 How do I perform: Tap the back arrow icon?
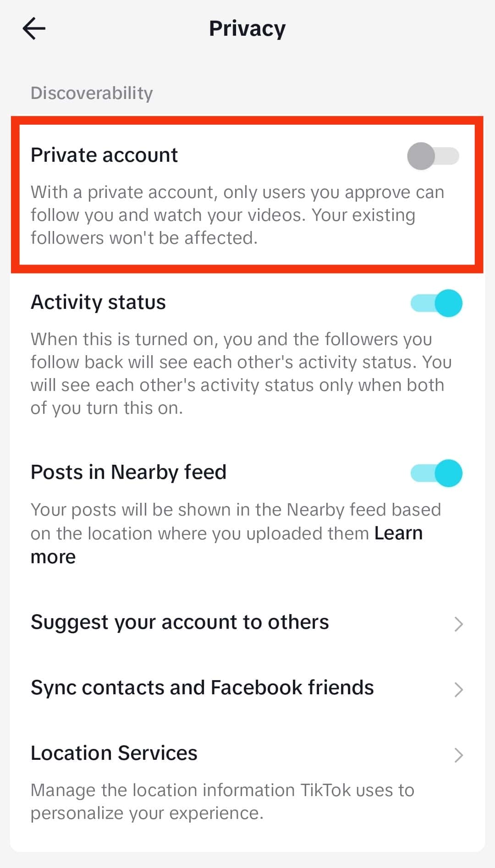[x=34, y=28]
